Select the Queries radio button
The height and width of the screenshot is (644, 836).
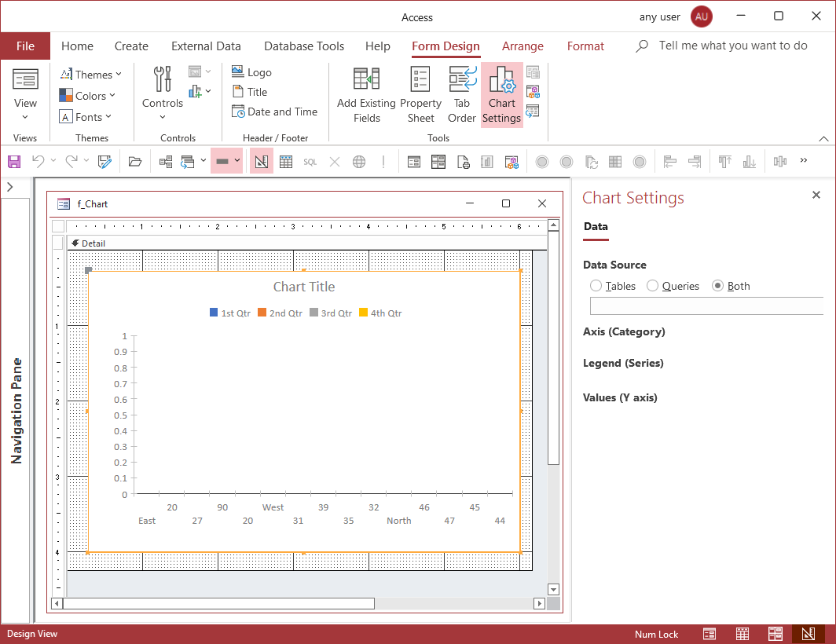pyautogui.click(x=653, y=286)
